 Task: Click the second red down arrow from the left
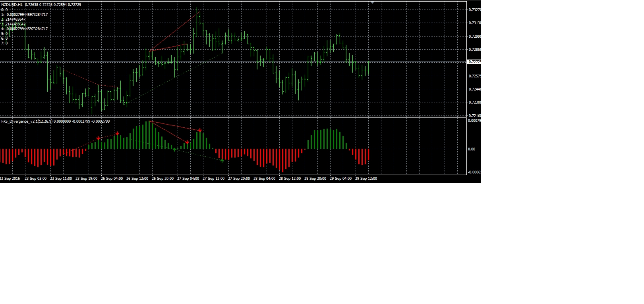click(x=117, y=134)
